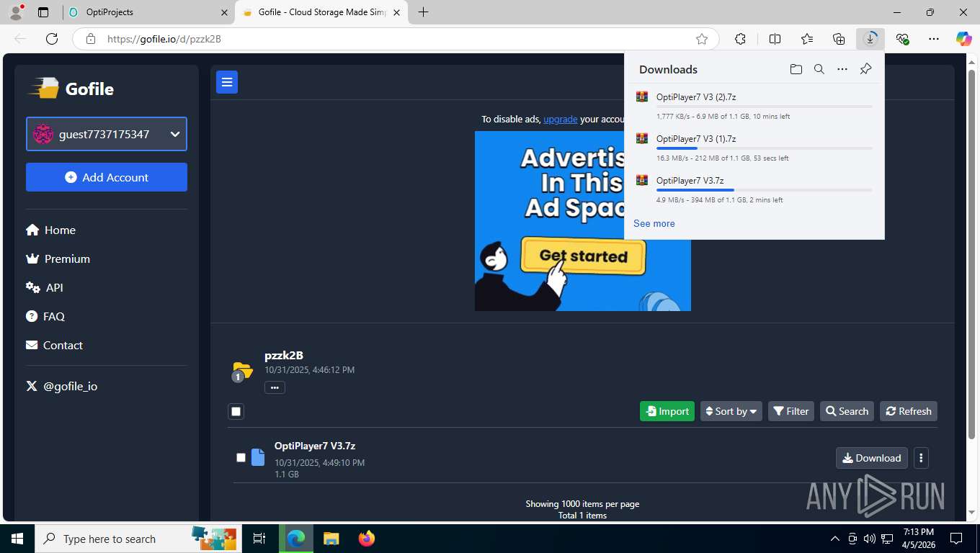Screen dimensions: 980x553
Task: Click the Gofile logo icon
Action: [x=43, y=89]
